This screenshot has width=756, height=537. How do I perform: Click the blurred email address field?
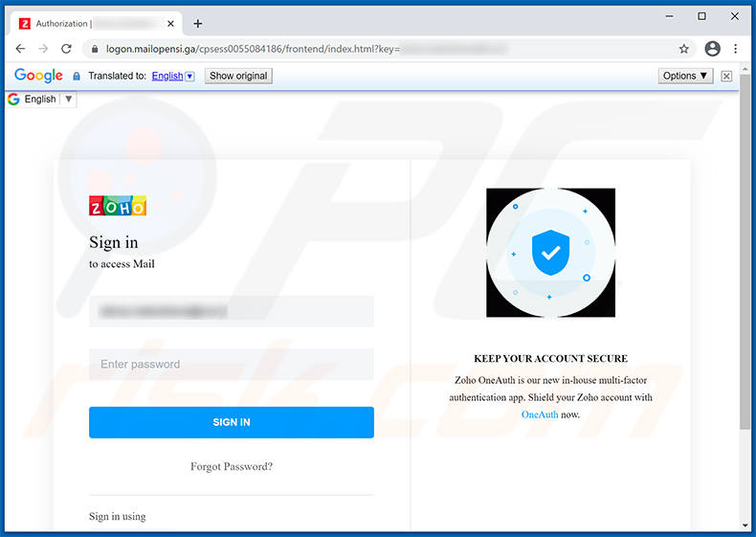click(232, 311)
